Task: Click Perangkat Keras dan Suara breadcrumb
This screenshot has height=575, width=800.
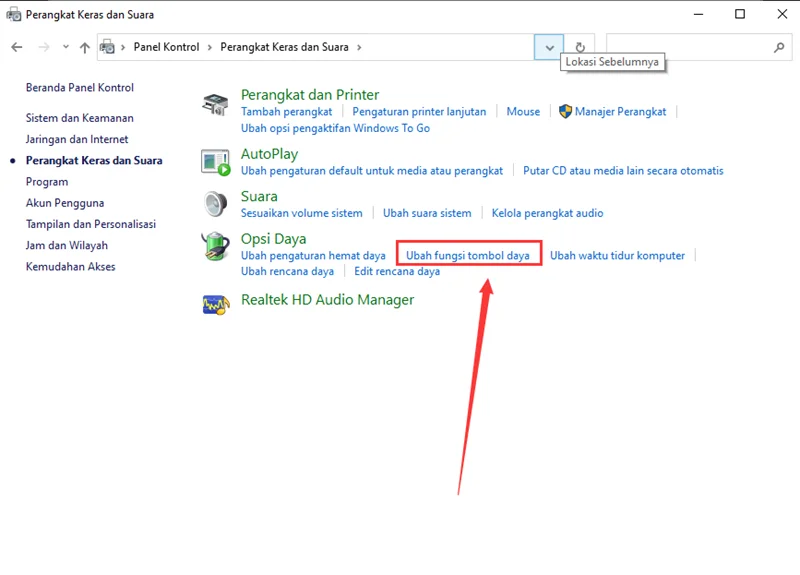Action: coord(284,47)
